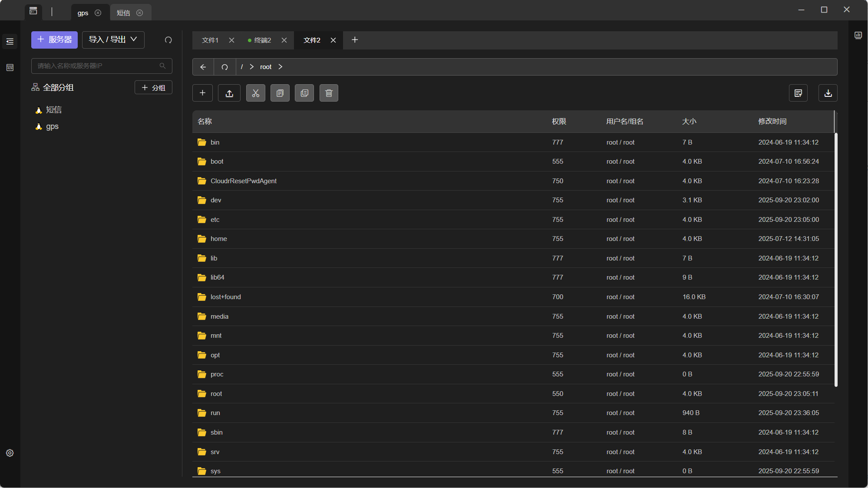Image resolution: width=868 pixels, height=488 pixels.
Task: Click the 分组 add group button
Action: (153, 87)
